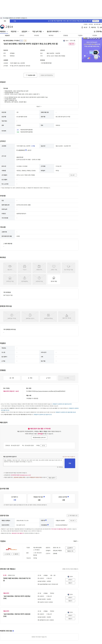Click the blue 전송 button
Screen dimensions: 102x644
70,463
